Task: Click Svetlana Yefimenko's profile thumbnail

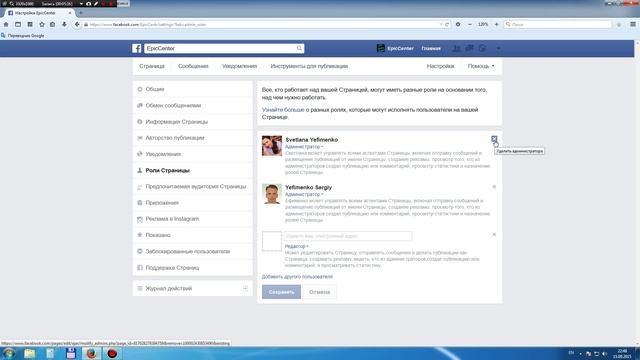Action: [x=272, y=146]
